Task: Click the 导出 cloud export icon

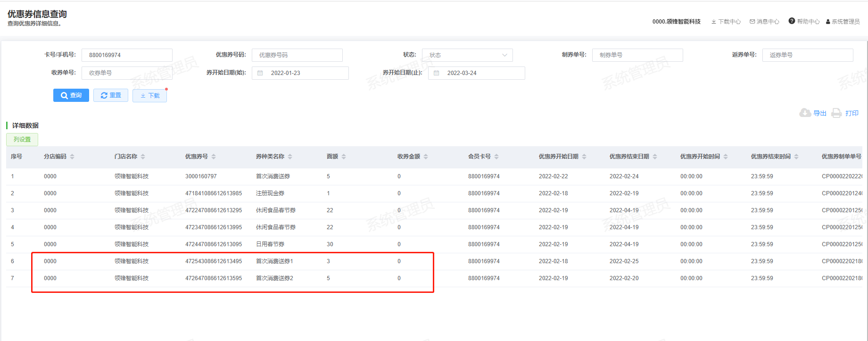Action: click(805, 113)
